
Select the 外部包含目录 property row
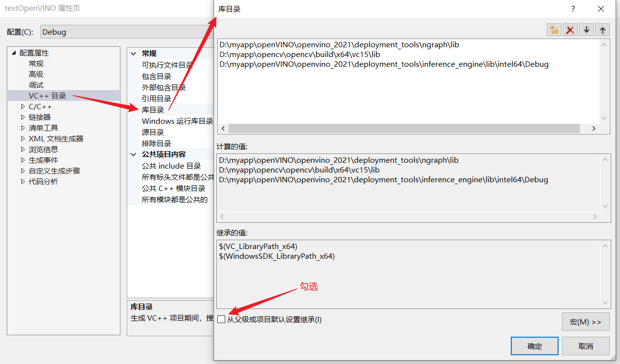(171, 87)
